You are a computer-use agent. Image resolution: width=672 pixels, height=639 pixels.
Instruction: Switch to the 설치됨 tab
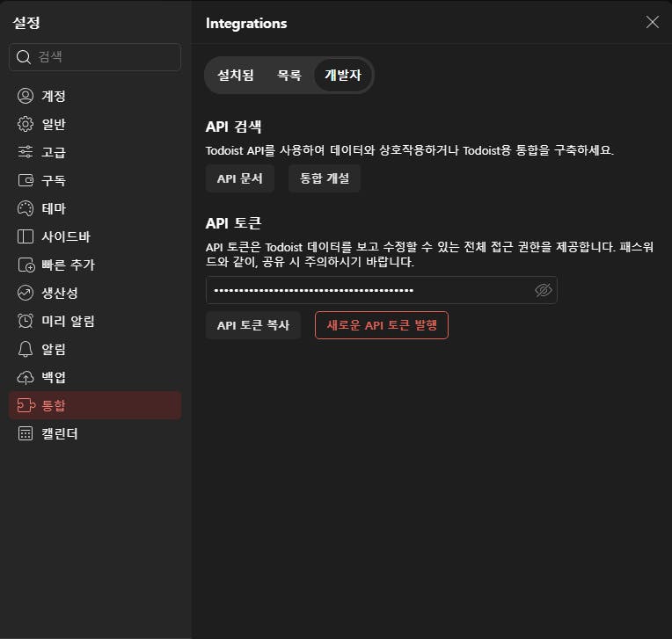coord(236,76)
